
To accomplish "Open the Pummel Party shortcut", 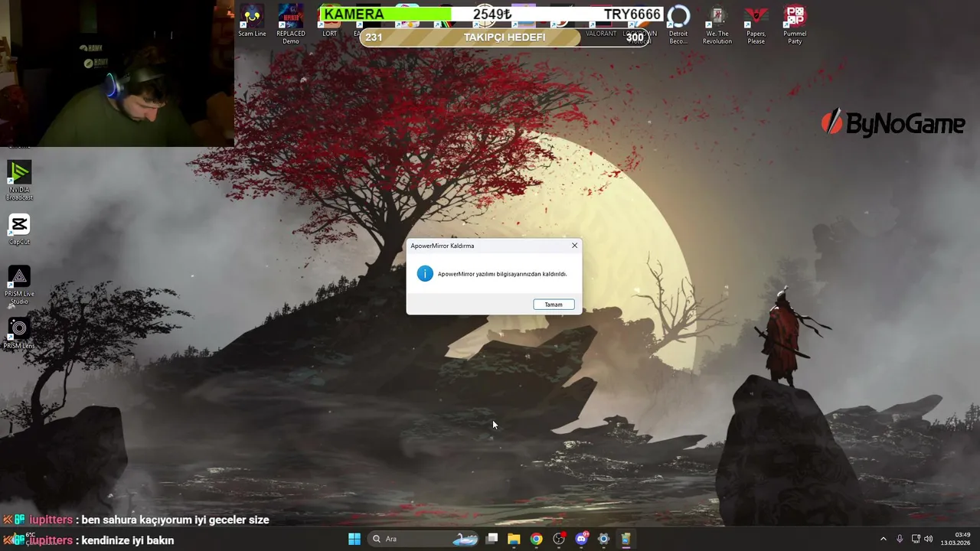I will coord(795,24).
